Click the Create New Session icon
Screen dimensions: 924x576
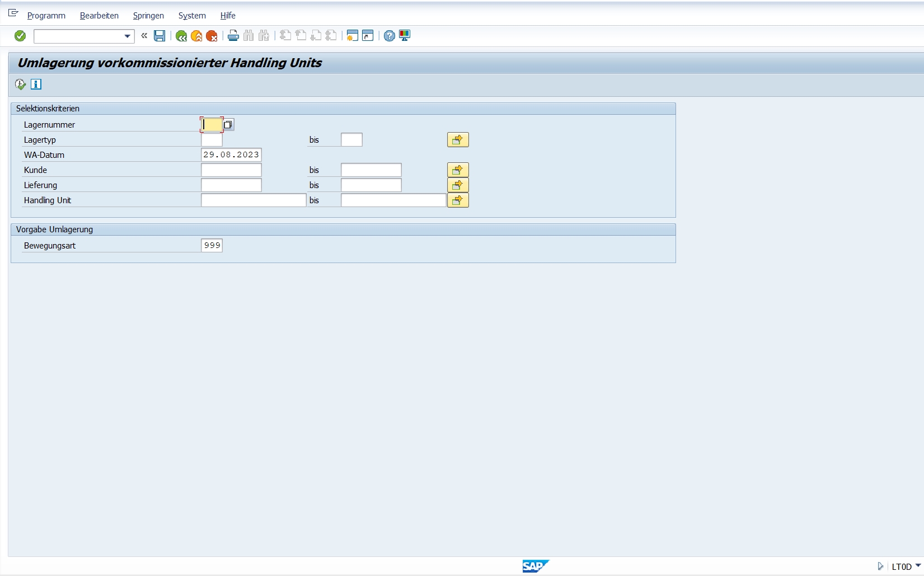352,36
